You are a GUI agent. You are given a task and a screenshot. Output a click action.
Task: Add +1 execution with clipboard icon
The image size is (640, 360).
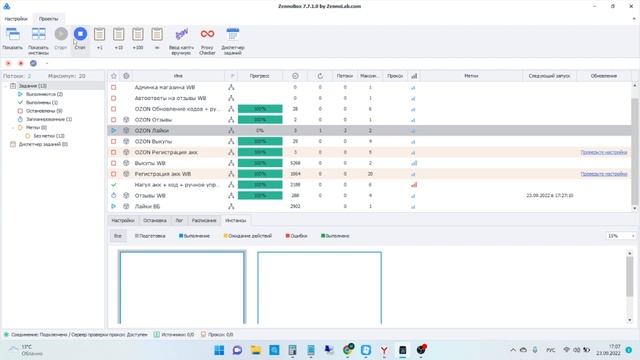[x=100, y=34]
